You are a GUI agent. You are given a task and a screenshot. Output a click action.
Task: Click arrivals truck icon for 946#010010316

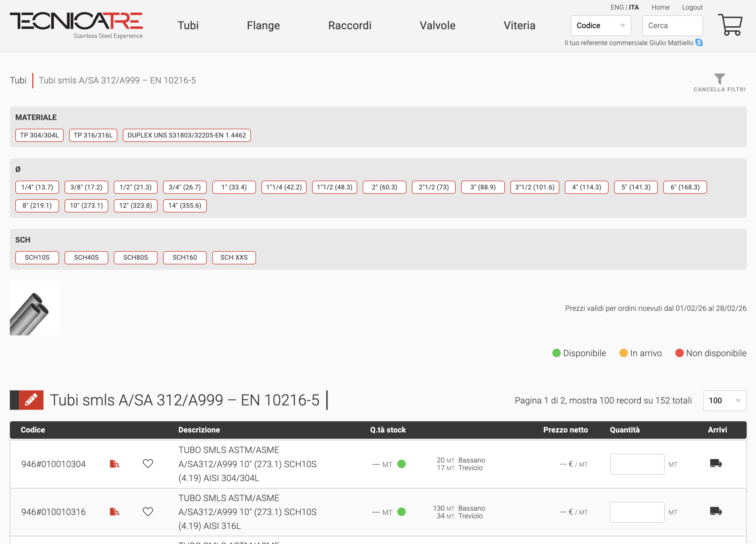(x=715, y=511)
